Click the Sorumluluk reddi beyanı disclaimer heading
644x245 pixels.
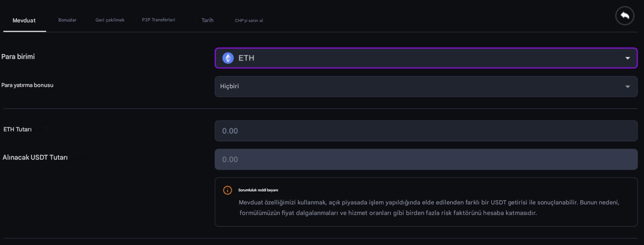pyautogui.click(x=258, y=190)
